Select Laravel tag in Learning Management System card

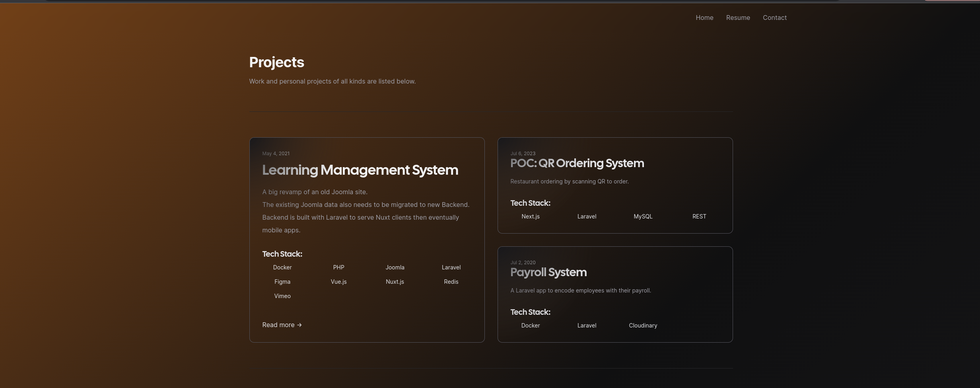451,267
